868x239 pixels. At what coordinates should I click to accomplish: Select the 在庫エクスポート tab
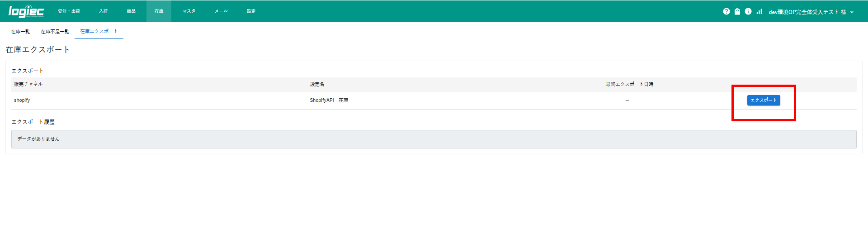coord(99,31)
